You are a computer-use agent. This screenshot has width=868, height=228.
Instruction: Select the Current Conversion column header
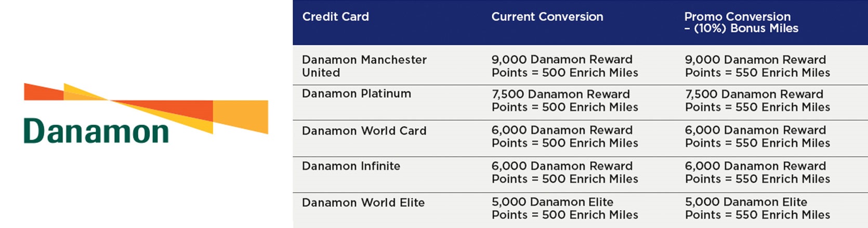point(547,17)
